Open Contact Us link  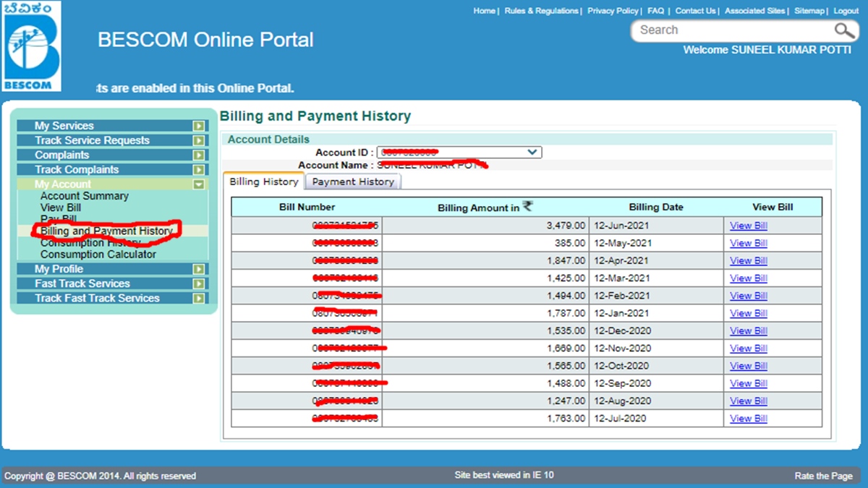pos(695,11)
